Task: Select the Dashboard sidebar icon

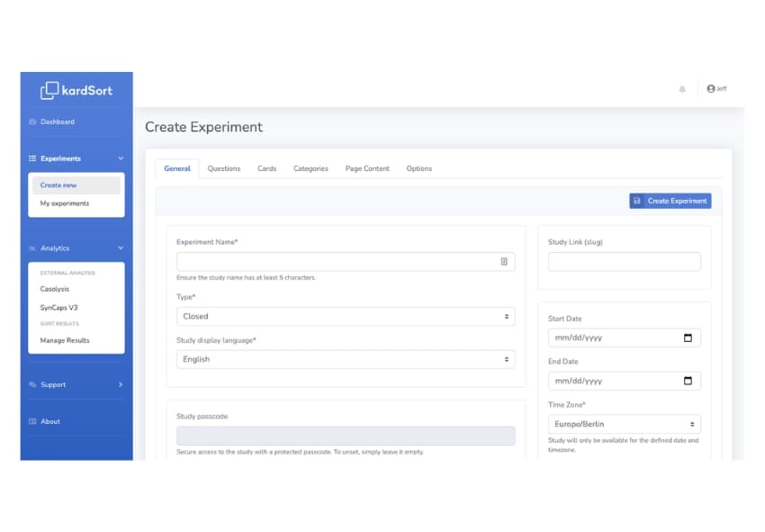Action: pyautogui.click(x=32, y=122)
